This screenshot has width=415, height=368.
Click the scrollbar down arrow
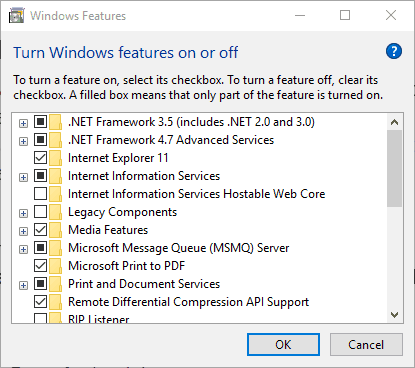click(394, 315)
